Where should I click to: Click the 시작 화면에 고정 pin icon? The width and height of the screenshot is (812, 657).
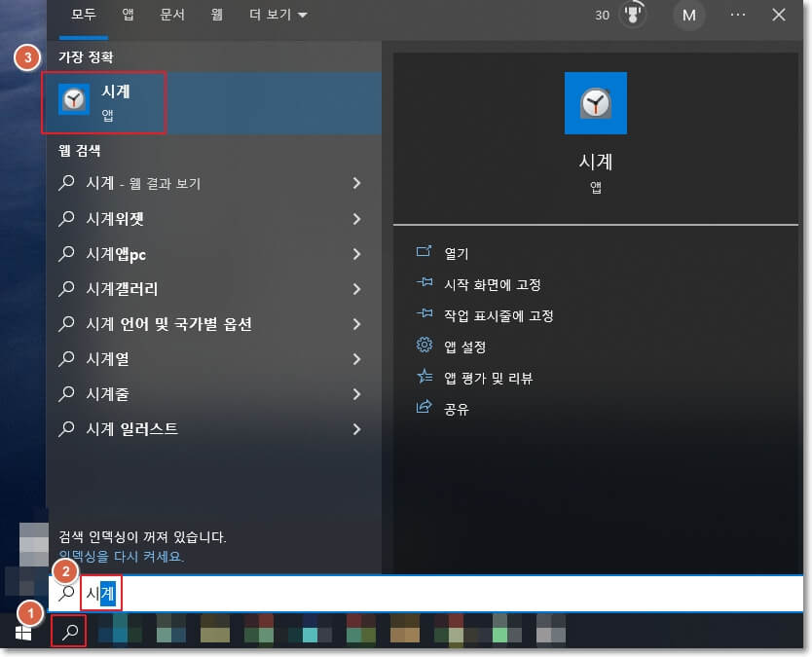pos(424,283)
